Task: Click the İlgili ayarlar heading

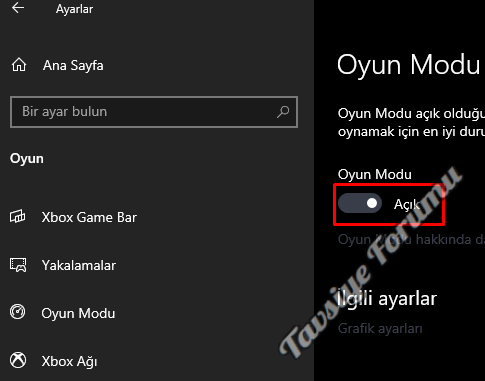Action: [387, 298]
